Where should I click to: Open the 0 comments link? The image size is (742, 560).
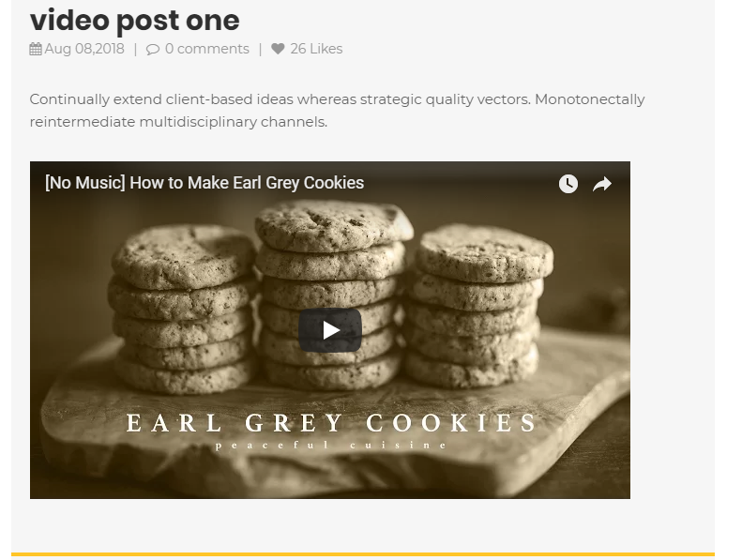pos(206,49)
